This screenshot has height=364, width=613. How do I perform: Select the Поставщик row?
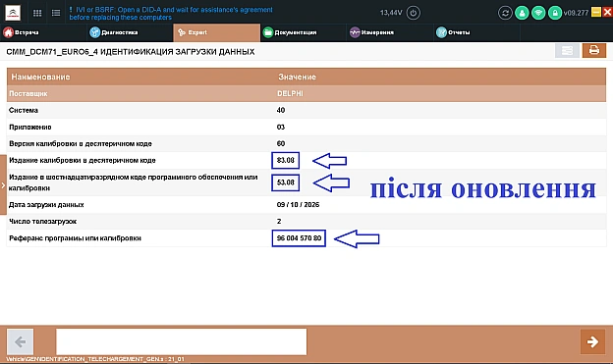click(306, 94)
